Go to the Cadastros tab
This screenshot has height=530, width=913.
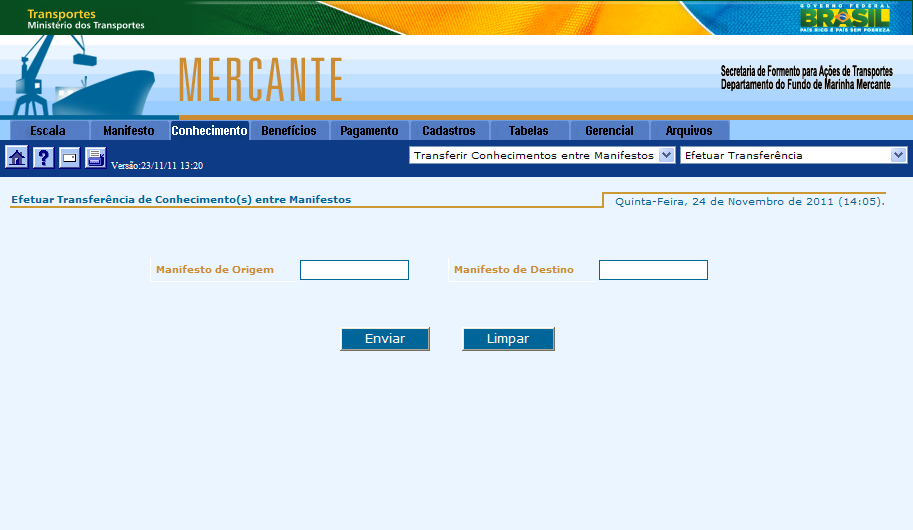pos(449,130)
